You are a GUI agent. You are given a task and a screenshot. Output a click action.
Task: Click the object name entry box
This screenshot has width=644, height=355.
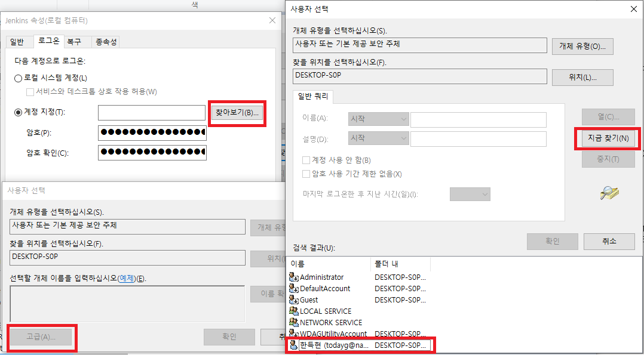point(127,304)
